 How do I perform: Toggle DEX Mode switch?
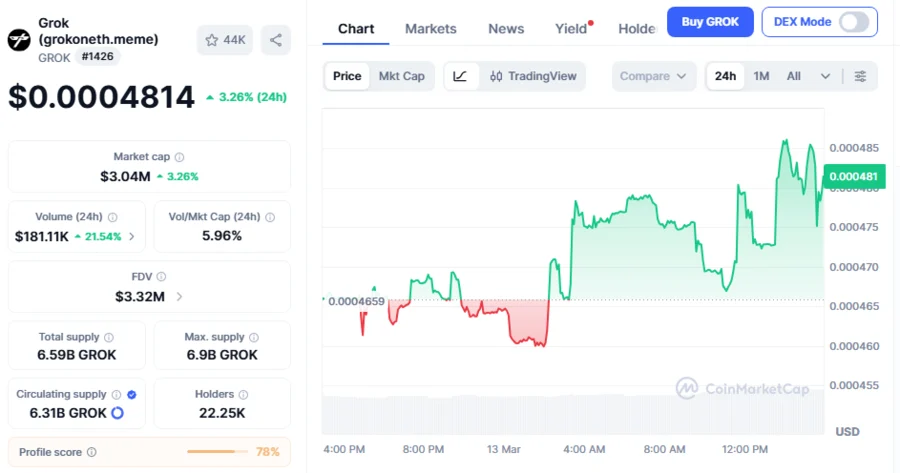tap(853, 22)
